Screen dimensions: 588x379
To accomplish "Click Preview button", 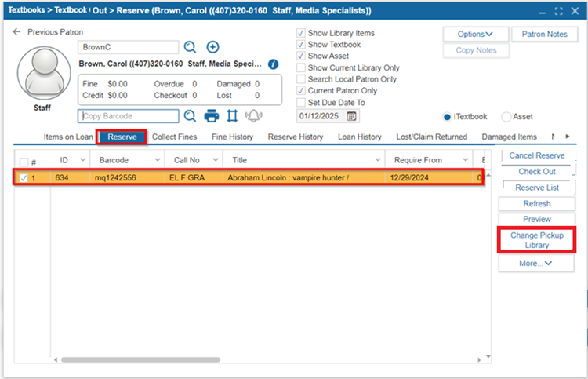I will [536, 219].
